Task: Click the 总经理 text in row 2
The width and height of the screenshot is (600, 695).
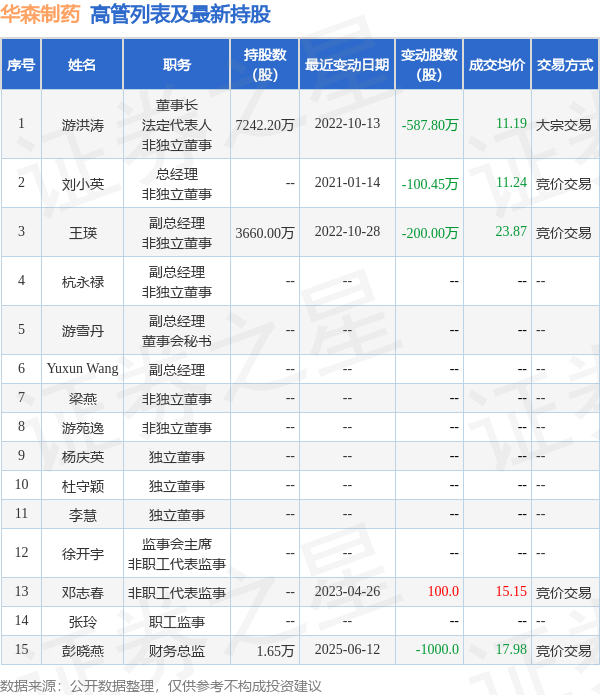Action: [177, 174]
